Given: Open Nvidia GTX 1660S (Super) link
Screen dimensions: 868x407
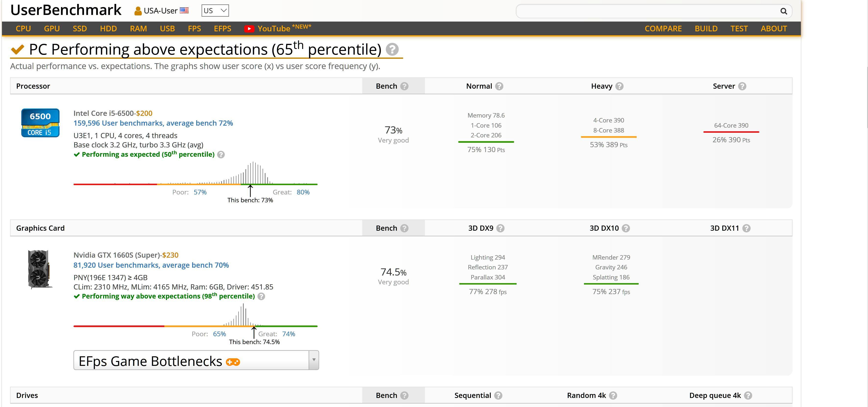Looking at the screenshot, I should 117,255.
